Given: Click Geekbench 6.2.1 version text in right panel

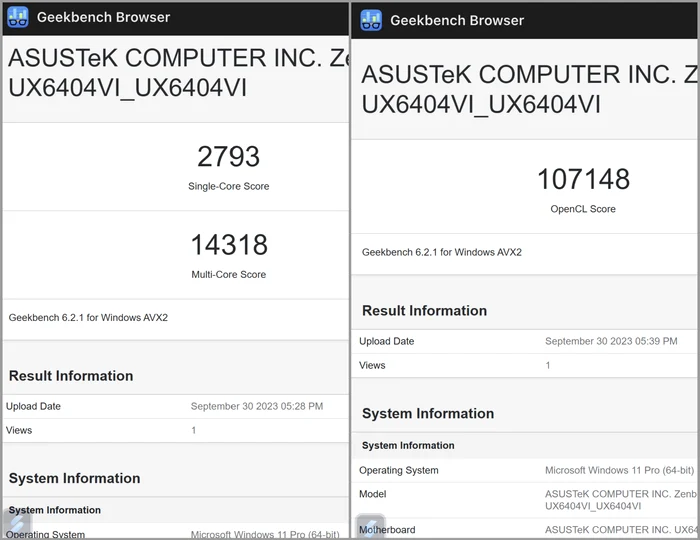Looking at the screenshot, I should 442,252.
